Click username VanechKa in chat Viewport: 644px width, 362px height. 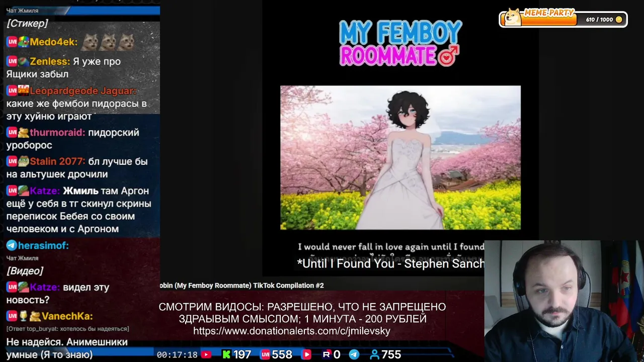67,316
